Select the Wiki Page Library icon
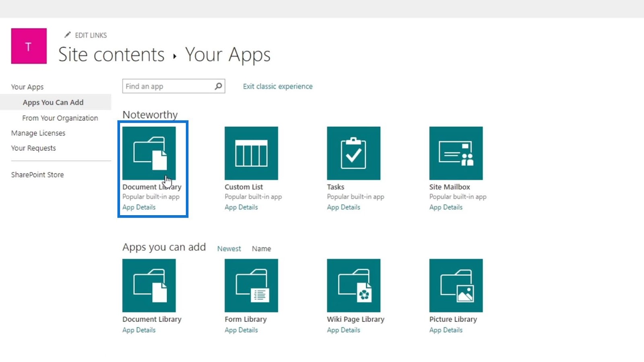Viewport: 644px width, 362px height. click(353, 286)
